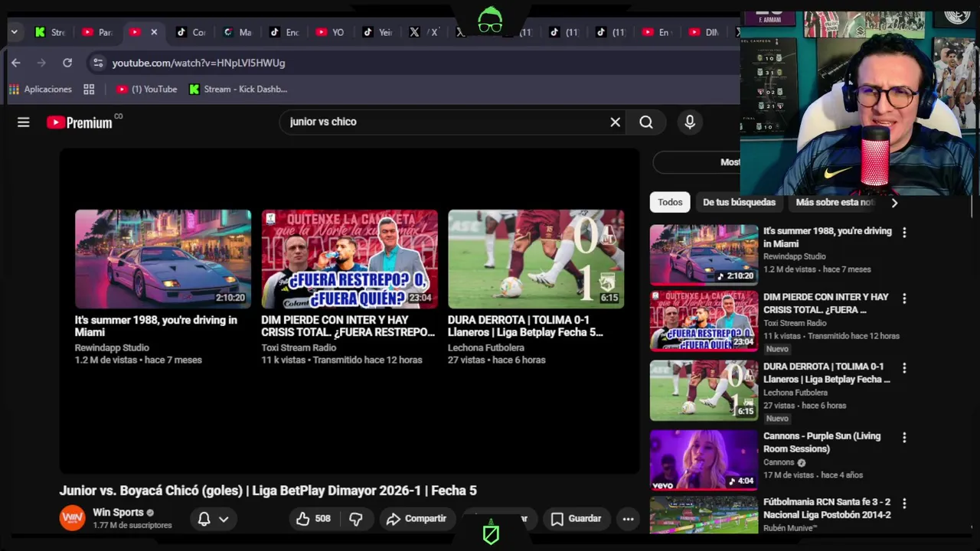Open options for 'DIM PIERDE CON INTER' sidebar video
980x551 pixels.
pyautogui.click(x=904, y=298)
